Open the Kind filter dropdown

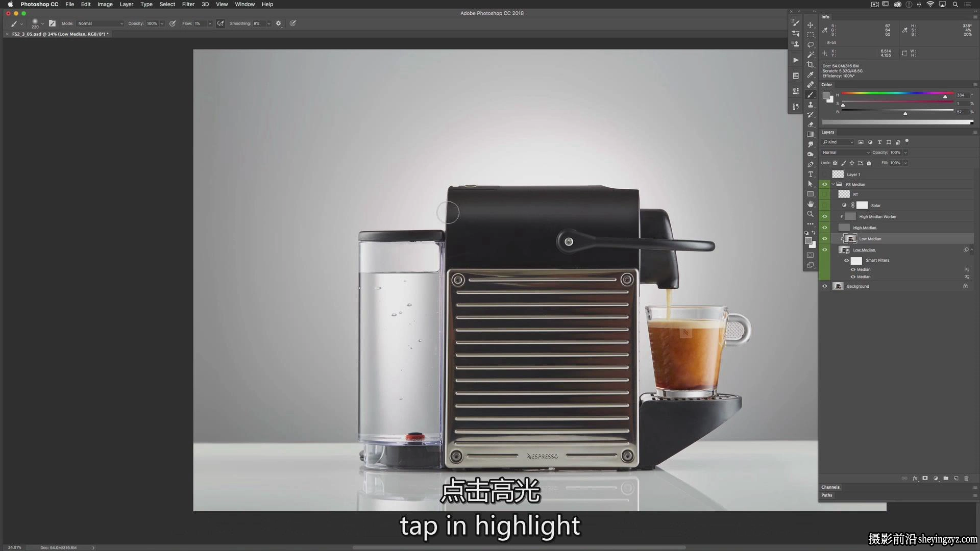click(x=838, y=142)
